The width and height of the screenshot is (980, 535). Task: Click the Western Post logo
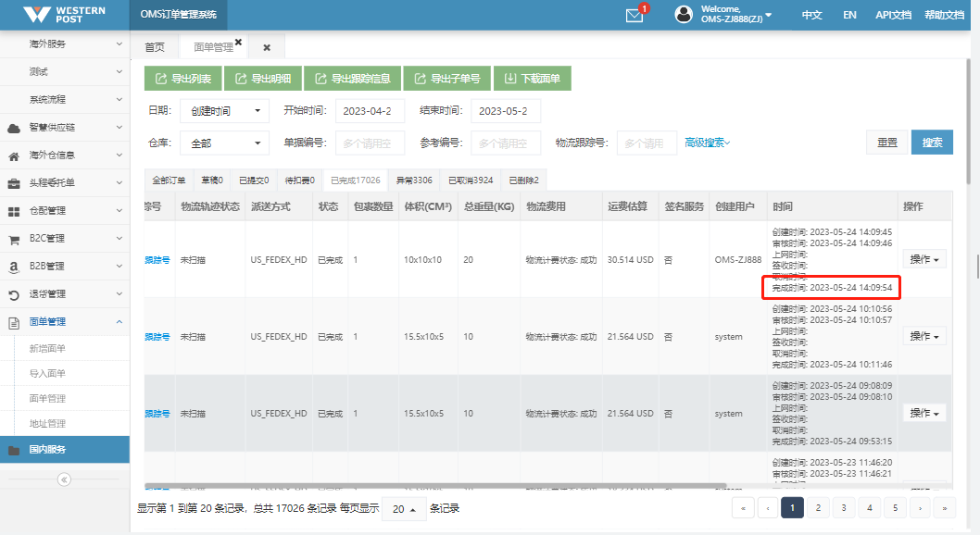(64, 15)
